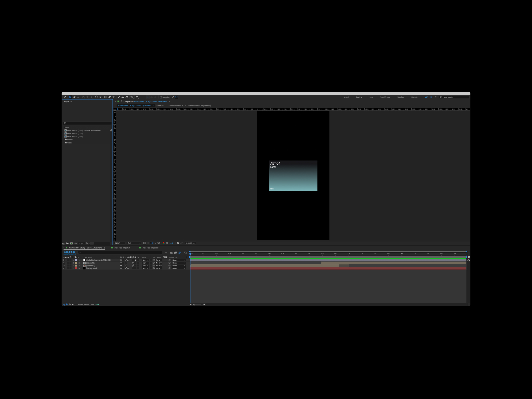The height and width of the screenshot is (399, 532).
Task: Select the Clone Stamp tool
Action: 123,97
